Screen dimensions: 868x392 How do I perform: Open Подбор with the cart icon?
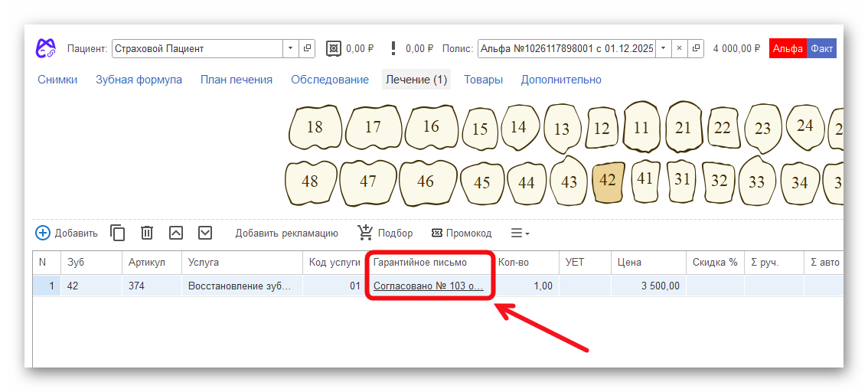point(385,233)
